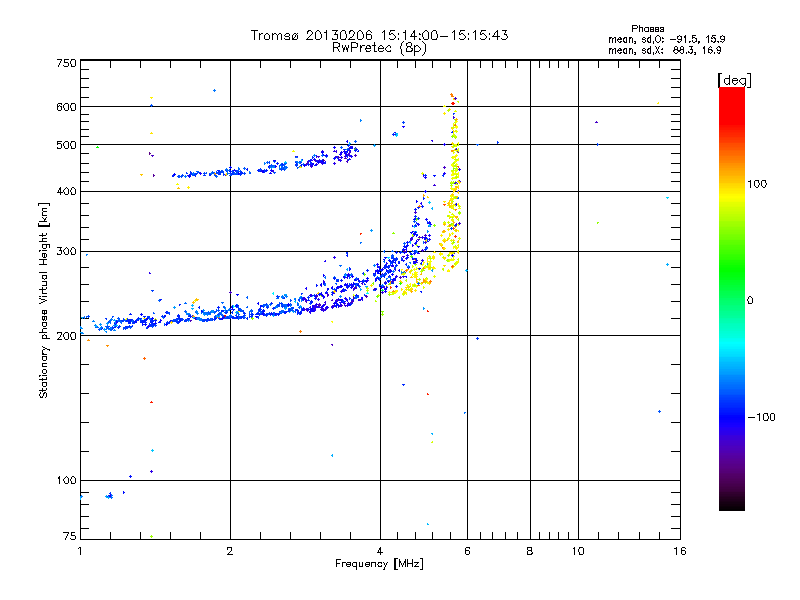Click the 'mean, sd,X: 88.3, 16.9' statistic
Screen dimensions: 800x600
pyautogui.click(x=664, y=50)
